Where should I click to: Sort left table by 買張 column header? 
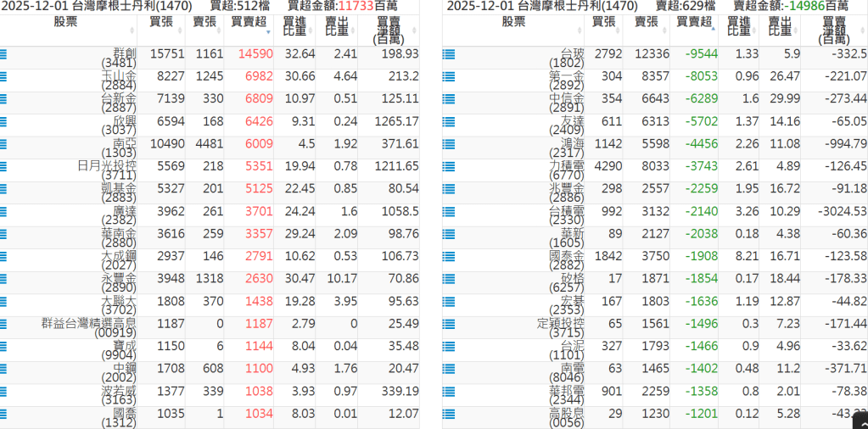click(161, 22)
